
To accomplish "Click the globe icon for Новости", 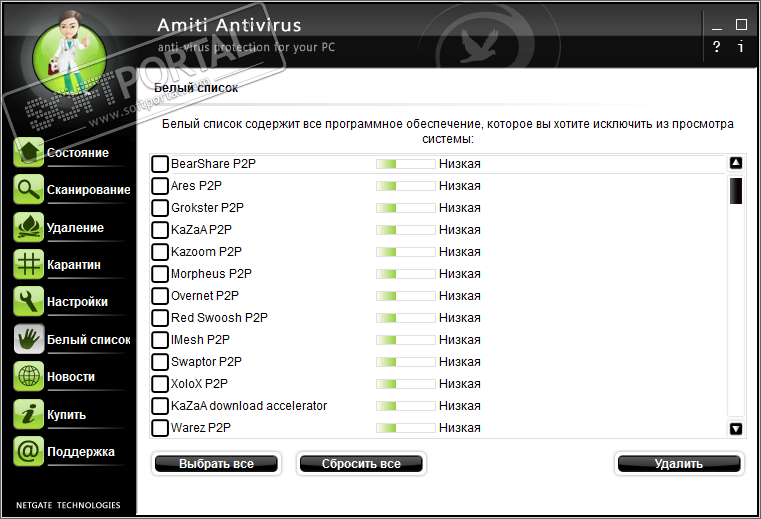I will 29,377.
